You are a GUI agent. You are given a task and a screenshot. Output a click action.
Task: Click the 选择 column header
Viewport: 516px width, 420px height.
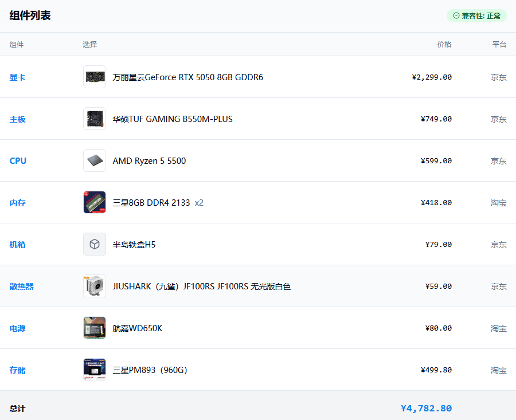(90, 44)
